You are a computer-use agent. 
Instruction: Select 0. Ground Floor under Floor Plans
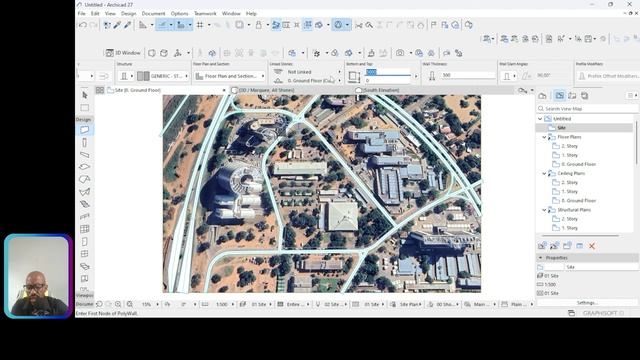click(x=579, y=164)
